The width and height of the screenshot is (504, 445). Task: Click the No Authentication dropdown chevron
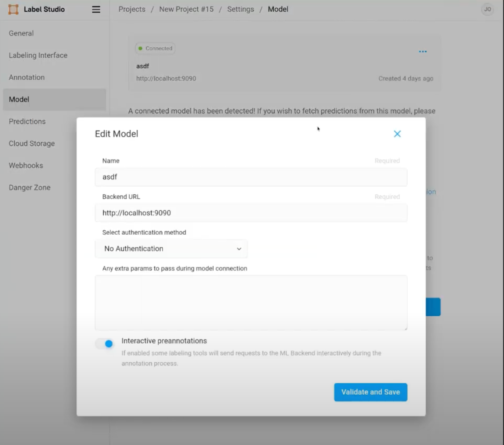239,249
